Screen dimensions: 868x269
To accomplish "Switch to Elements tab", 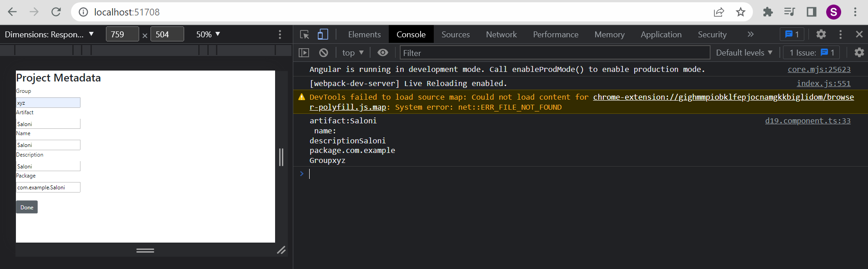I will coord(364,35).
